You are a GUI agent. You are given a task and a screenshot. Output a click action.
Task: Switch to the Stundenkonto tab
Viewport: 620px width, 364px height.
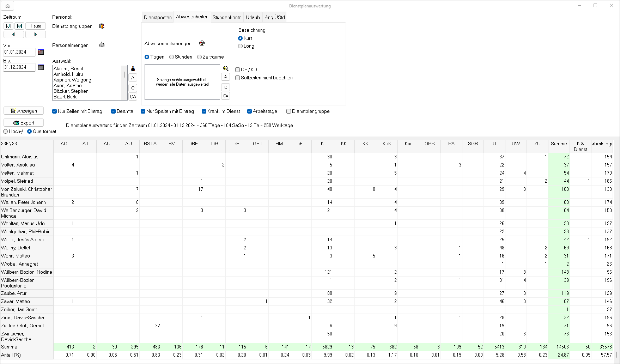[x=227, y=17]
